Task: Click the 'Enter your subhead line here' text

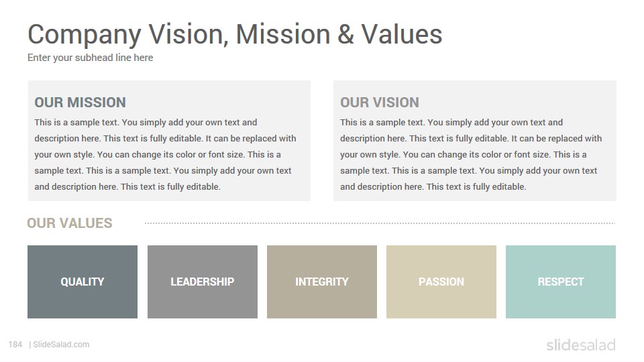Action: click(91, 58)
